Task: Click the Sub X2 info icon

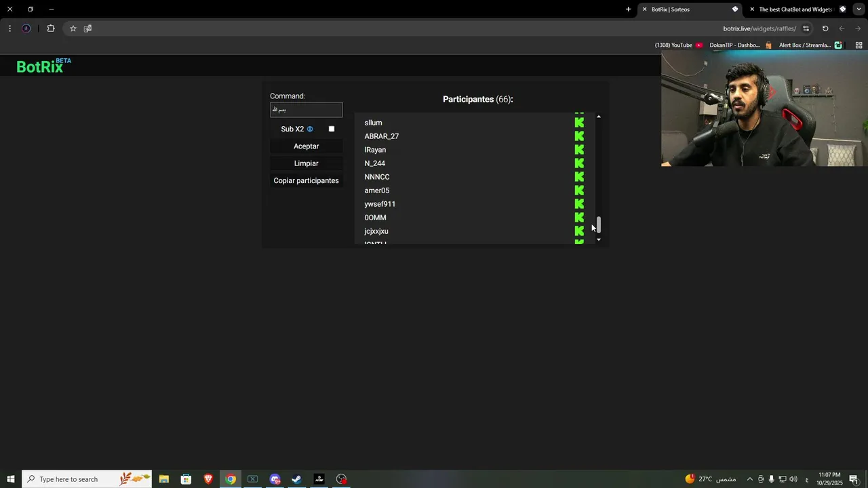Action: [x=310, y=129]
